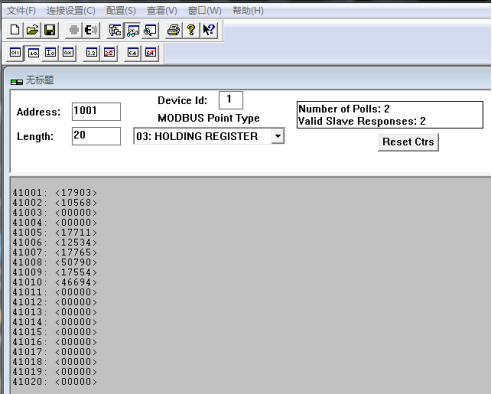
Task: Select register 41020 row
Action: (55, 382)
